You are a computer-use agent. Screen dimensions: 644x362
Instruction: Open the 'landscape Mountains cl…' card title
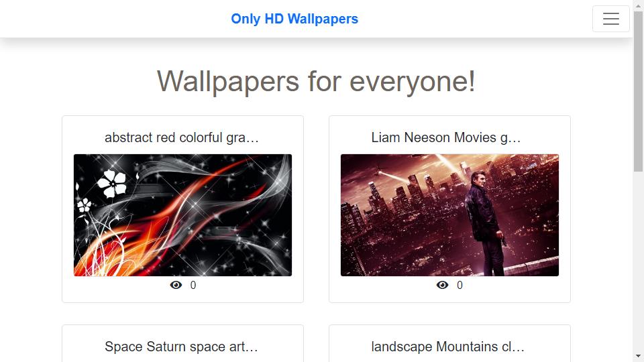(x=447, y=347)
